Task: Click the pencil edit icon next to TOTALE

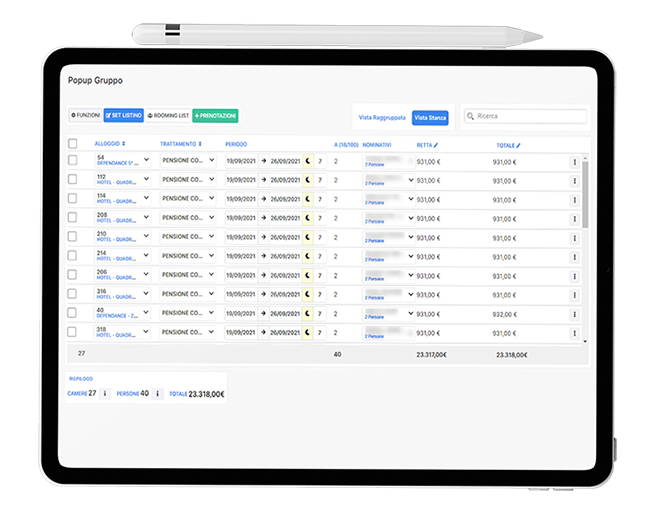Action: click(518, 146)
